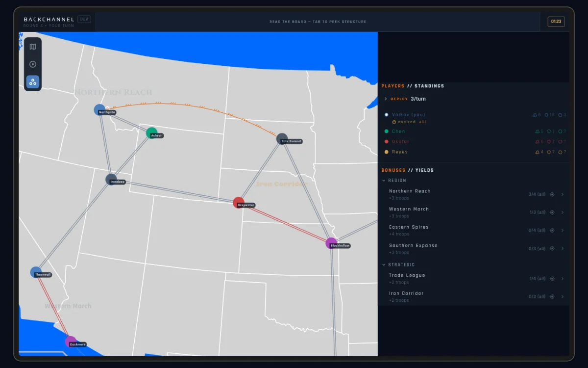Expand the Southern Expanse bonus details

[x=563, y=249]
